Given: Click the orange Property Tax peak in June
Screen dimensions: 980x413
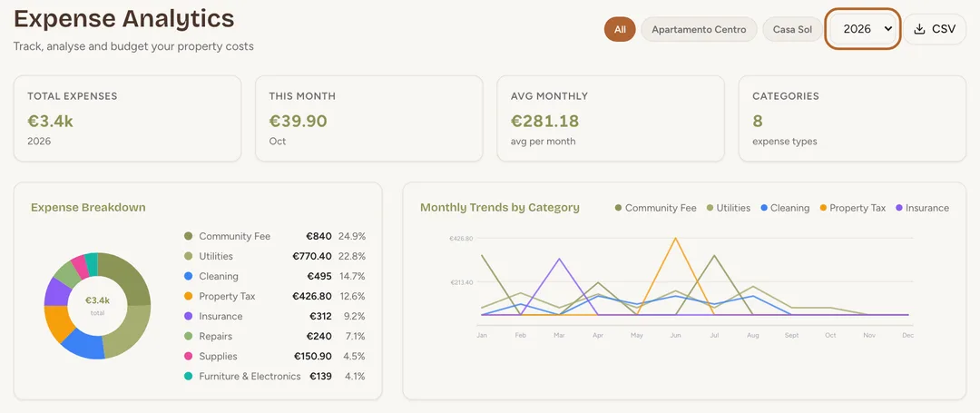Looking at the screenshot, I should point(675,238).
